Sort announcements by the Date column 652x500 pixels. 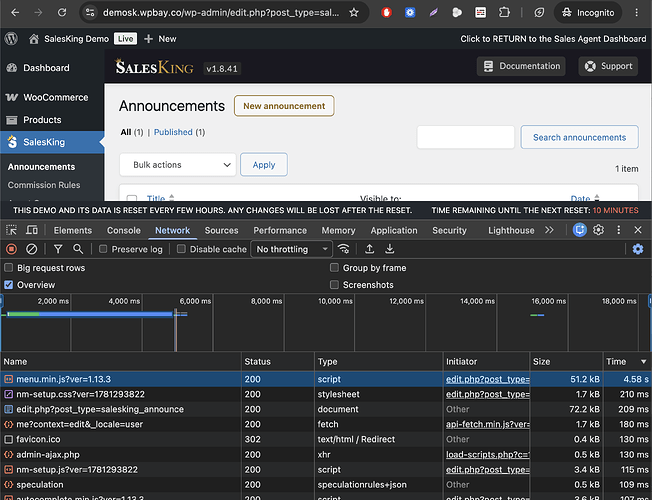pyautogui.click(x=585, y=198)
